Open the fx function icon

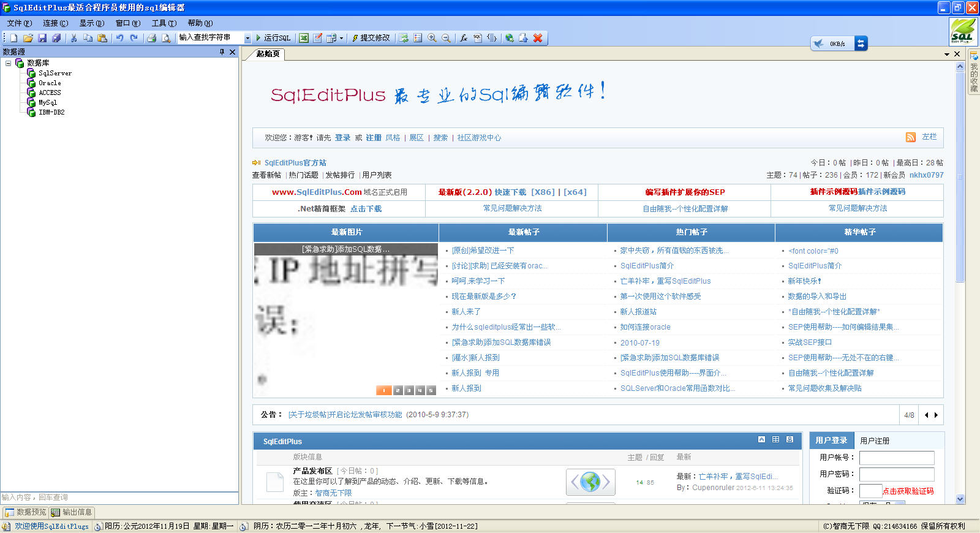pyautogui.click(x=464, y=38)
